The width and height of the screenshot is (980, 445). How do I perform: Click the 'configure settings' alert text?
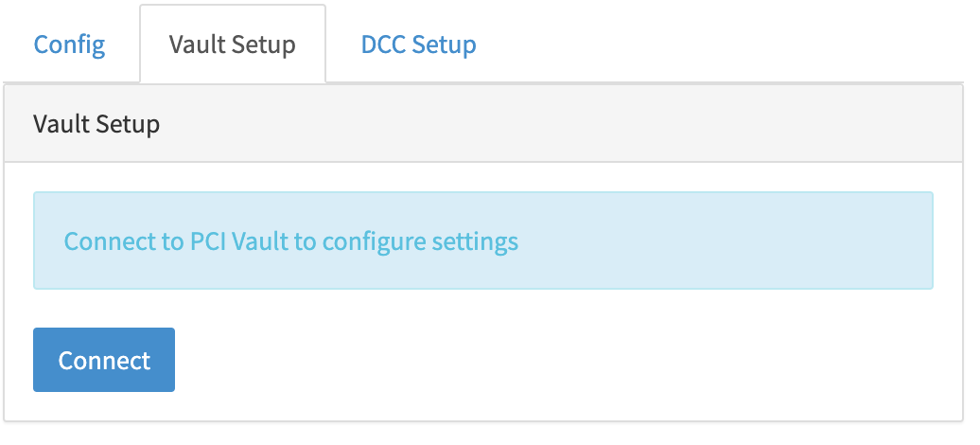(x=420, y=241)
